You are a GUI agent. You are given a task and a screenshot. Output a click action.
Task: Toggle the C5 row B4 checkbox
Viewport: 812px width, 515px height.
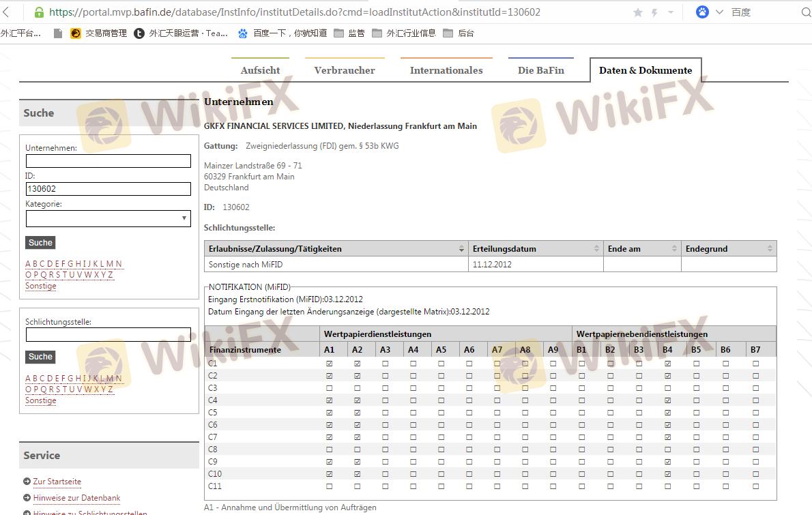coord(667,413)
